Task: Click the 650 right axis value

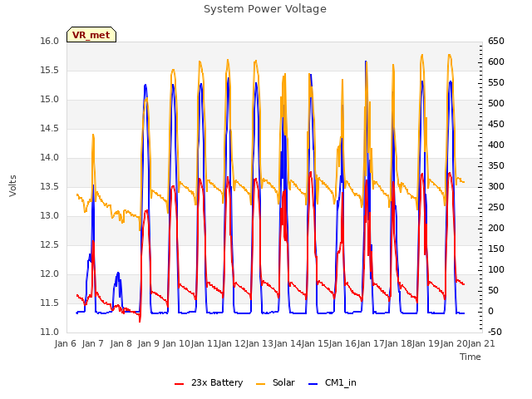Action: point(496,42)
